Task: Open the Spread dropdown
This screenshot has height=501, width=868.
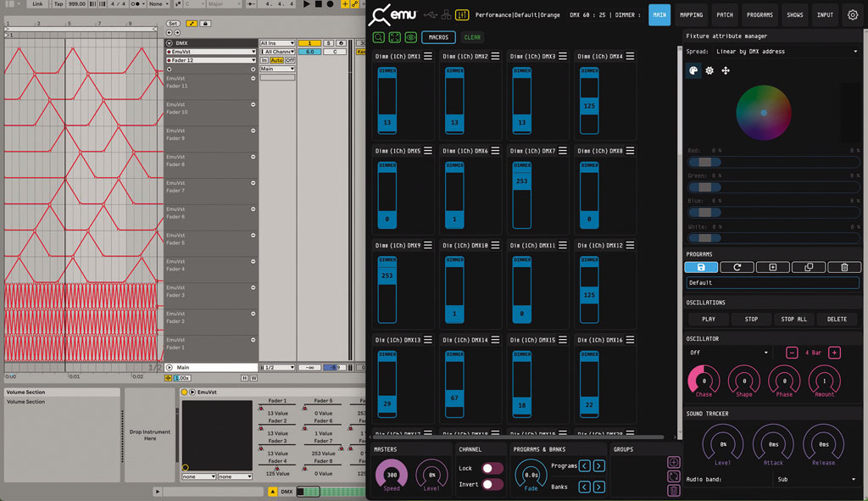Action: (x=771, y=52)
